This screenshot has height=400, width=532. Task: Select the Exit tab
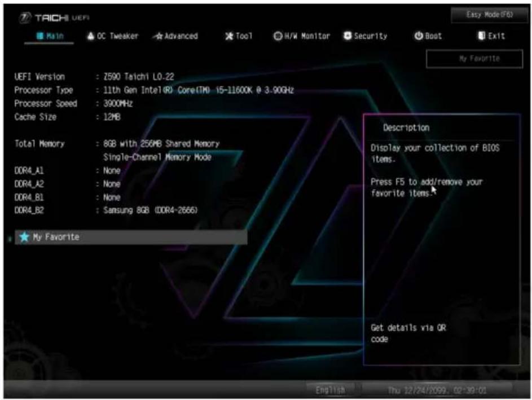(x=491, y=36)
